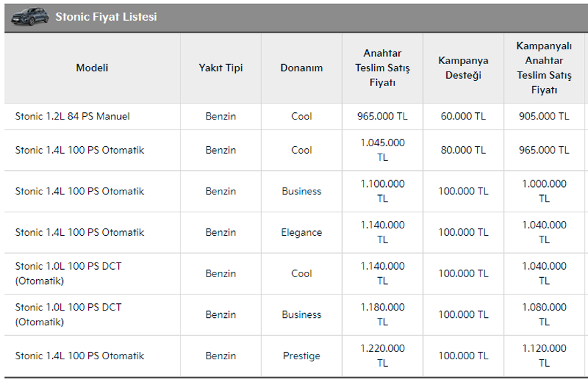Viewport: 588px width, 382px height.
Task: Click the Stonic car thumbnail icon
Action: (30, 16)
